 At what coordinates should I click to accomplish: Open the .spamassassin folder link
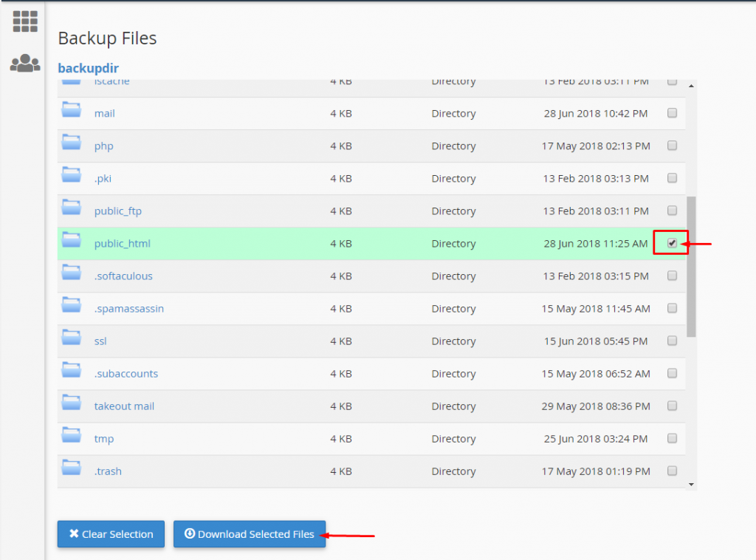pyautogui.click(x=129, y=309)
